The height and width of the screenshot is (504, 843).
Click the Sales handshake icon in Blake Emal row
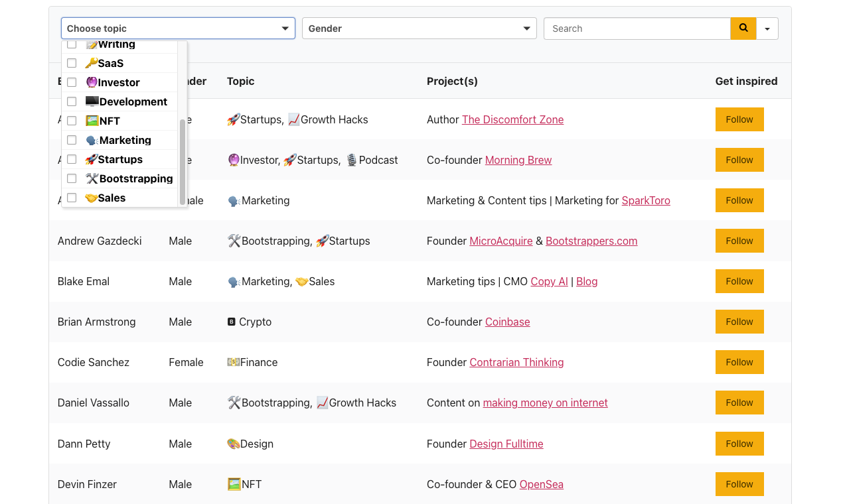pos(302,281)
